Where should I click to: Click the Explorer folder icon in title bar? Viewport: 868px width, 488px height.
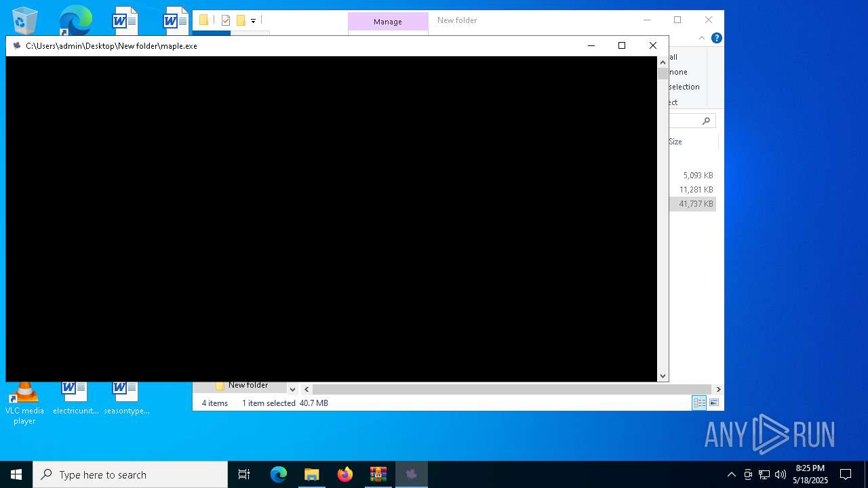[203, 20]
